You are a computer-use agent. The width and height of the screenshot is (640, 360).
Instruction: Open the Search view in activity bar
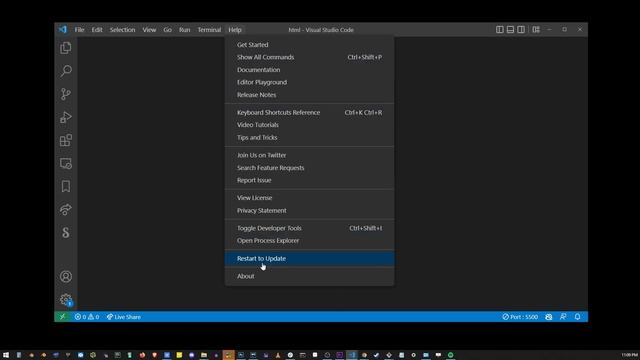point(66,71)
